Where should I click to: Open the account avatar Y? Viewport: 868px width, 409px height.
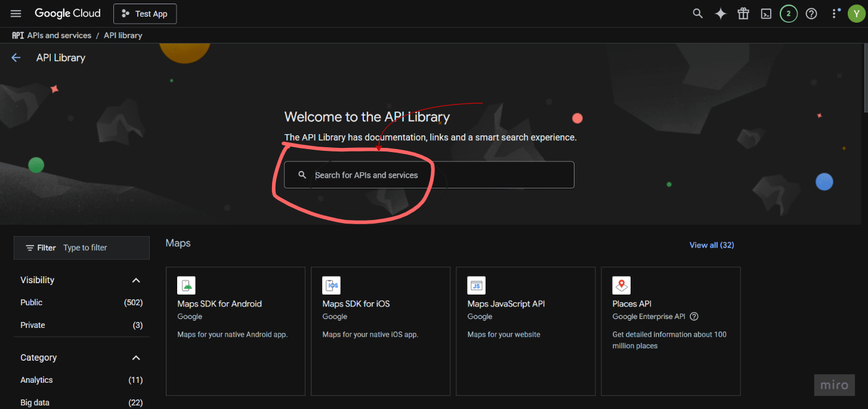856,14
